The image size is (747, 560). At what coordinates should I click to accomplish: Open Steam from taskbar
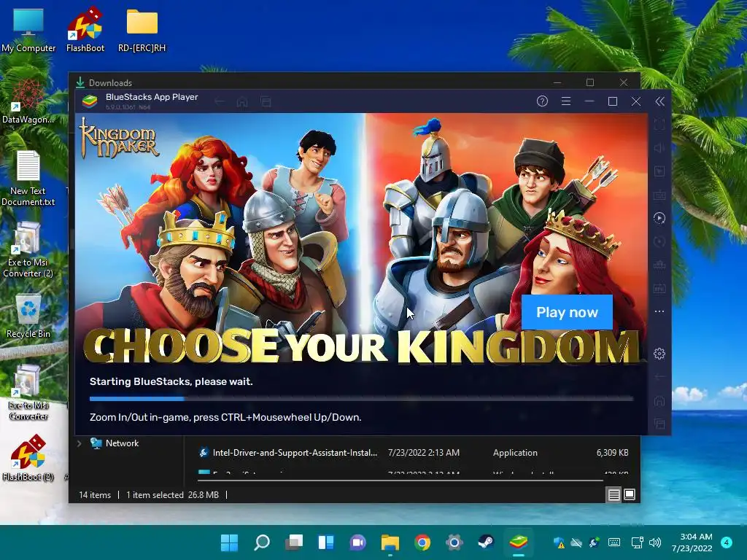pyautogui.click(x=486, y=542)
